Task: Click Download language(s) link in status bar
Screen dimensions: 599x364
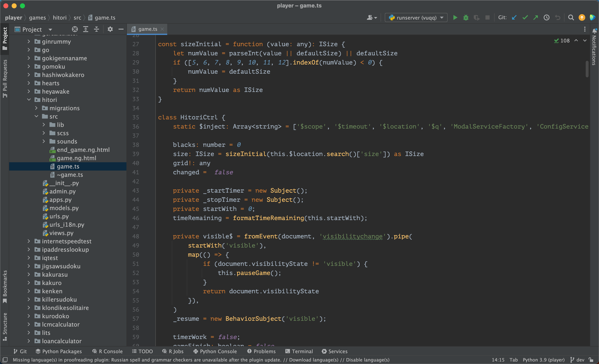Action: [x=314, y=360]
